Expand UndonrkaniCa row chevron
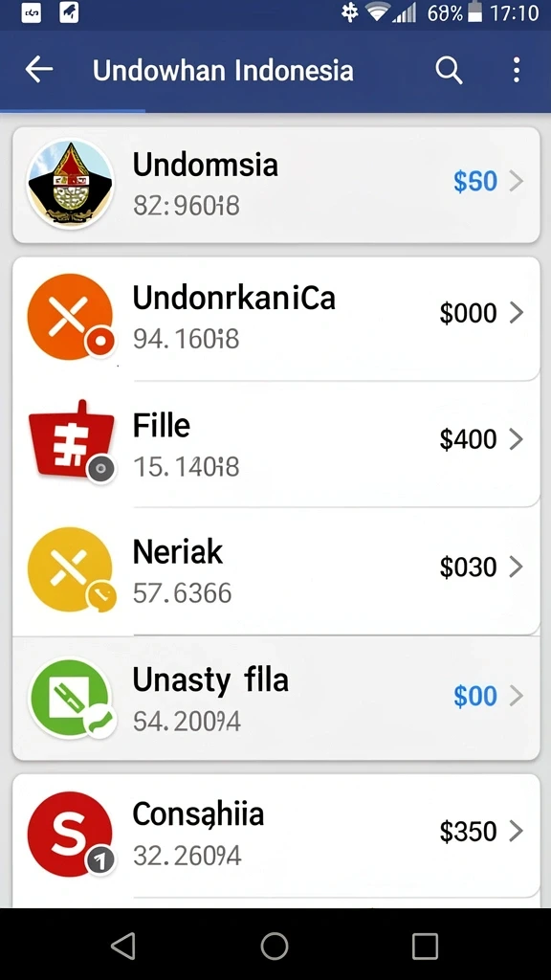 coord(516,313)
